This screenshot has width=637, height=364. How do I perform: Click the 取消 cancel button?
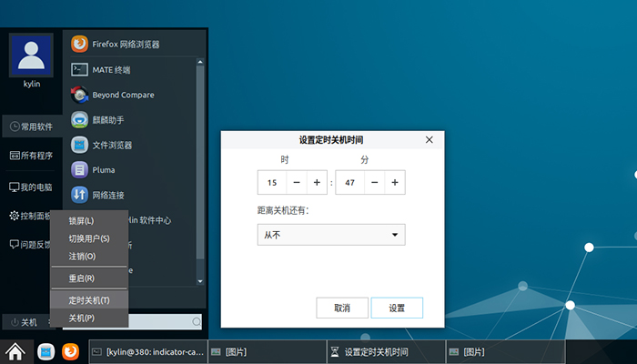pos(342,308)
